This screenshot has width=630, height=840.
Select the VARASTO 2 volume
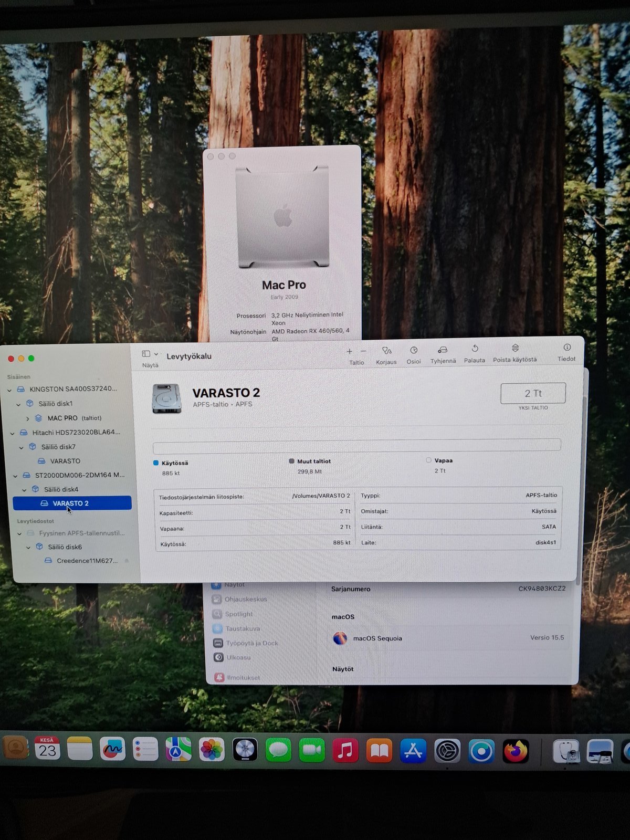pyautogui.click(x=72, y=503)
